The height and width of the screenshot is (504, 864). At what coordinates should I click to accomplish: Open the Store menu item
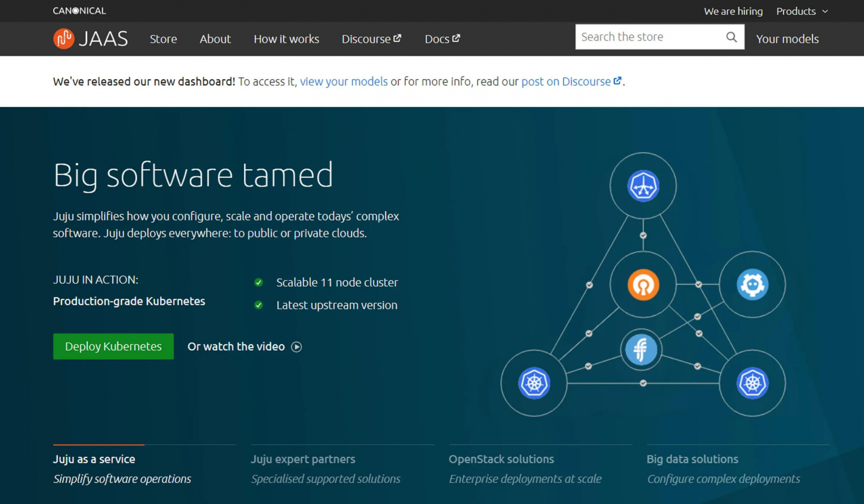[x=163, y=39]
